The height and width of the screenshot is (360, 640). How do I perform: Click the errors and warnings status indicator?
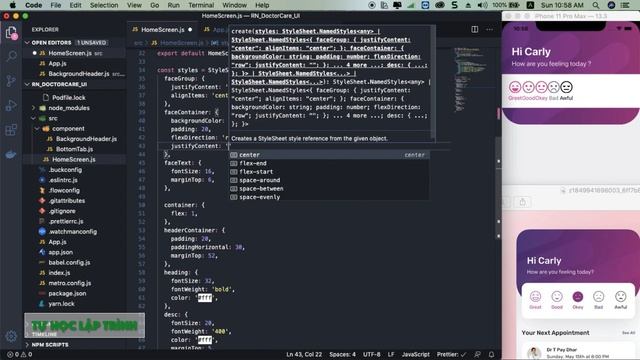click(x=20, y=354)
